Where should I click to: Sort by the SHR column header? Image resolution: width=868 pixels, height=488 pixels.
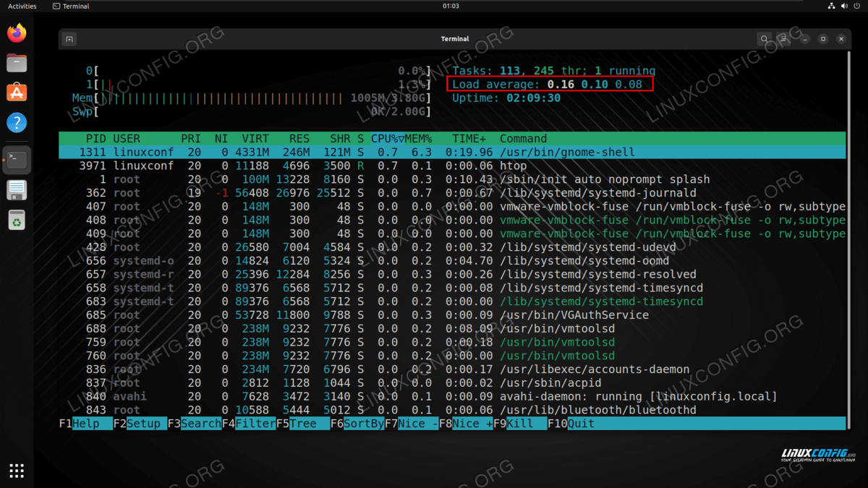(340, 139)
